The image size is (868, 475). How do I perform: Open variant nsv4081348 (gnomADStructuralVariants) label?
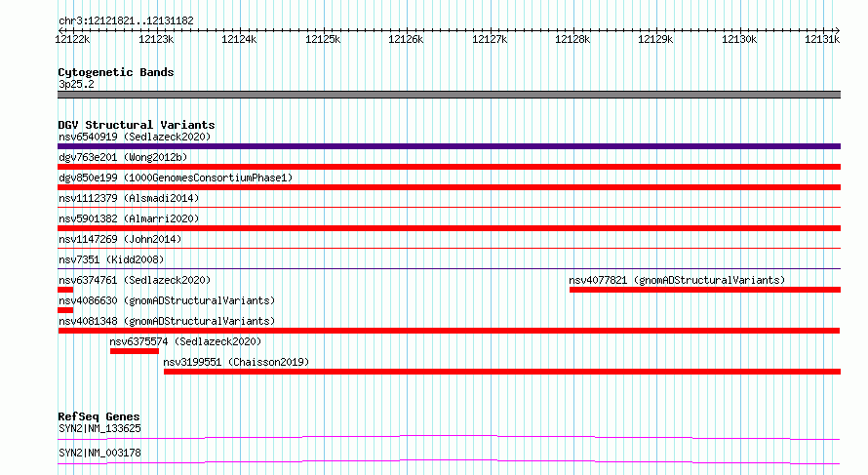coord(167,321)
